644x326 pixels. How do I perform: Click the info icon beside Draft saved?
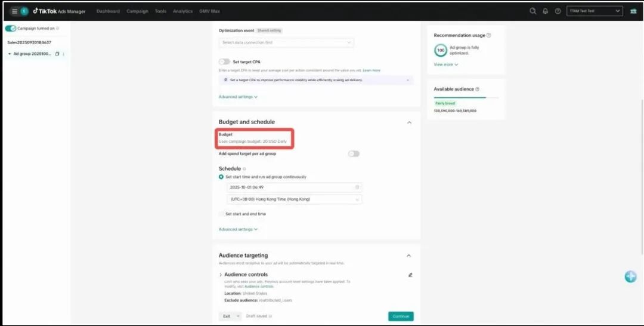pos(270,316)
